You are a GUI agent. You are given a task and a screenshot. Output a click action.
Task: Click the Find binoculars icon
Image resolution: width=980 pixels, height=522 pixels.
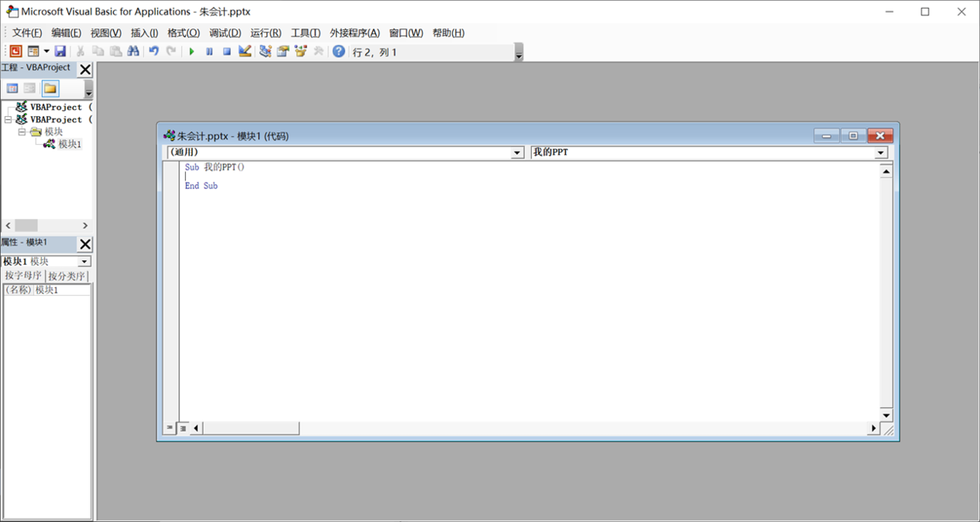pyautogui.click(x=133, y=51)
